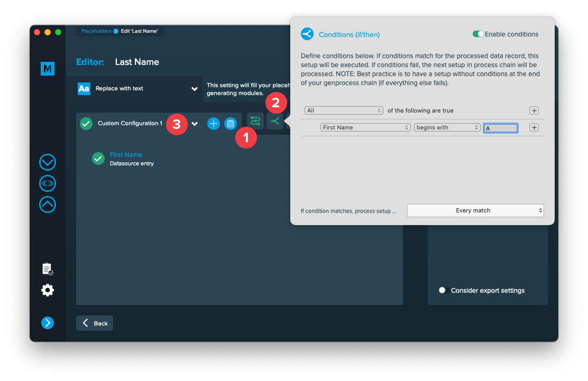This screenshot has width=588, height=381.
Task: Click the condition value text field
Action: (x=501, y=128)
